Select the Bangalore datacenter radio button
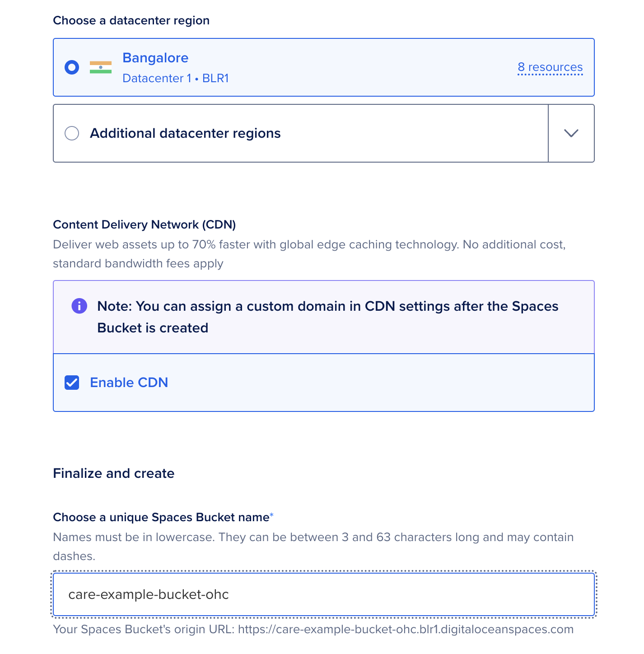 72,67
